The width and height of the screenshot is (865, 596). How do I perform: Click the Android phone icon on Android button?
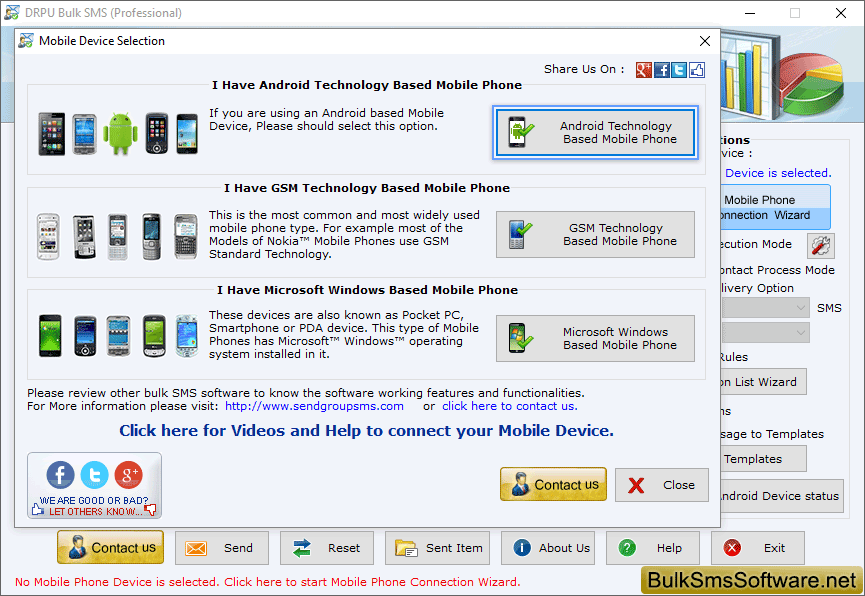[519, 132]
